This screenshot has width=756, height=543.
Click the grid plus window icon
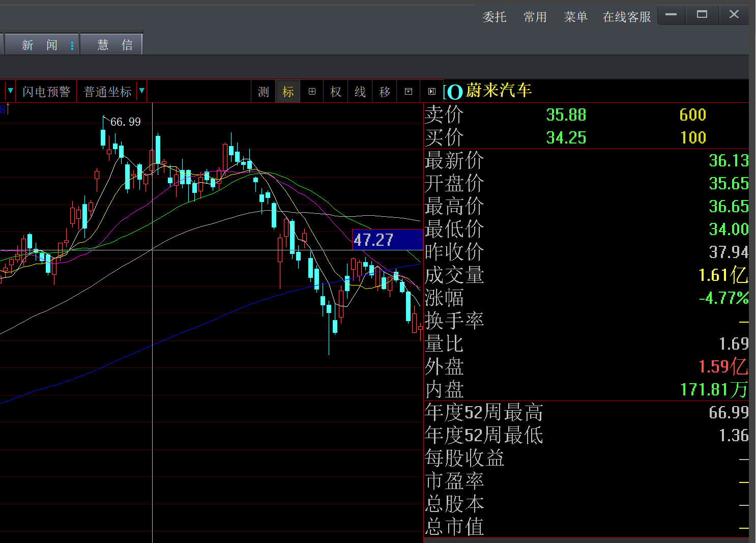click(x=312, y=92)
